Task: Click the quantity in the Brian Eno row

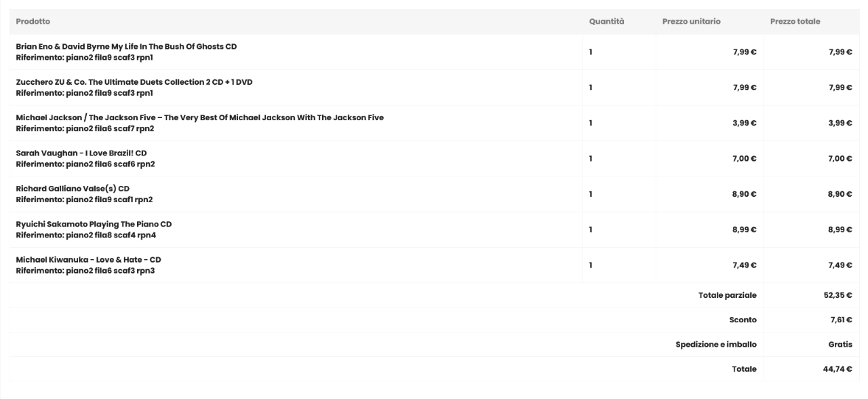Action: pos(591,52)
